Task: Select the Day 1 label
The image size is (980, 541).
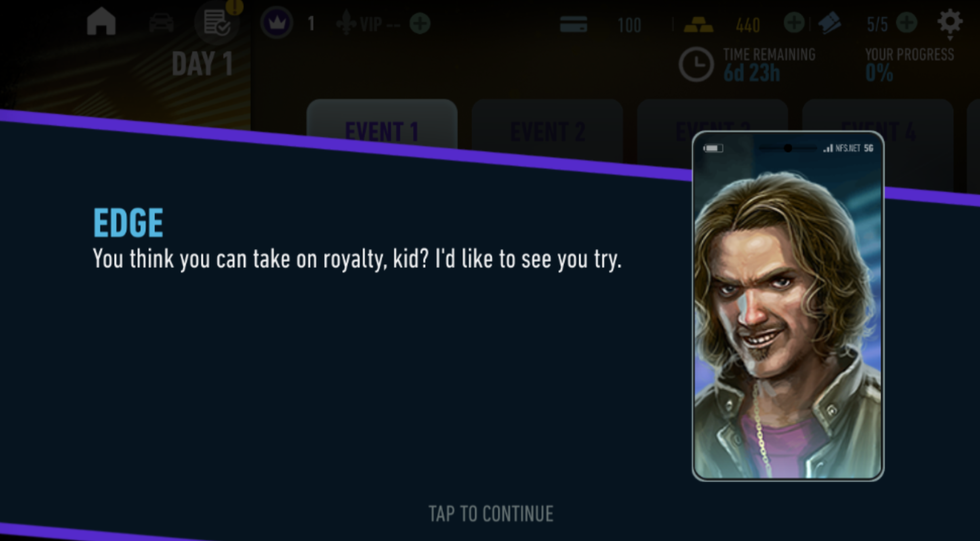Action: [202, 64]
